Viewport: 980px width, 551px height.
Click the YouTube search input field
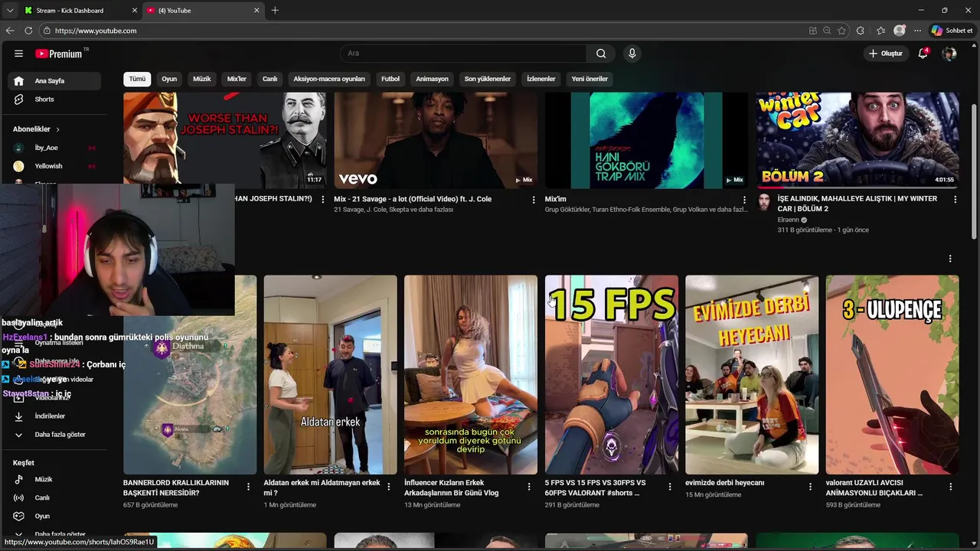pyautogui.click(x=463, y=54)
